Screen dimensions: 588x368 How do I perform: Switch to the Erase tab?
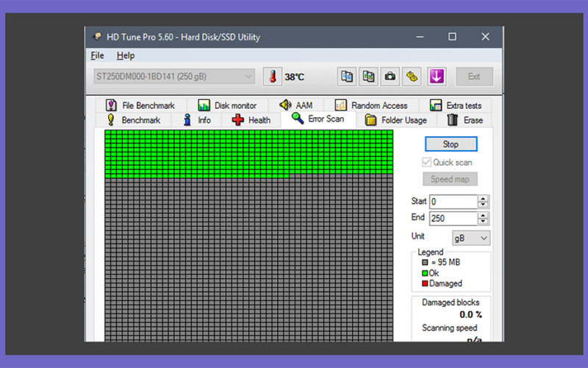click(465, 120)
